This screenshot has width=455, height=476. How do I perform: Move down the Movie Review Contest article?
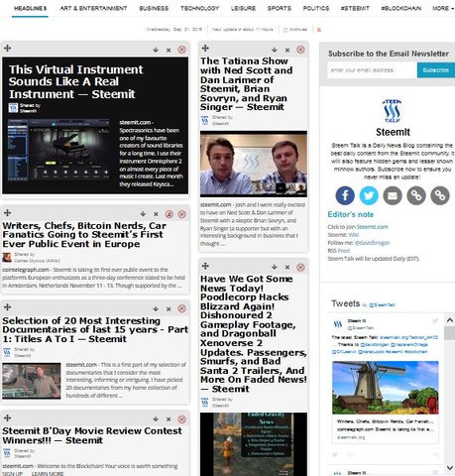point(156,419)
